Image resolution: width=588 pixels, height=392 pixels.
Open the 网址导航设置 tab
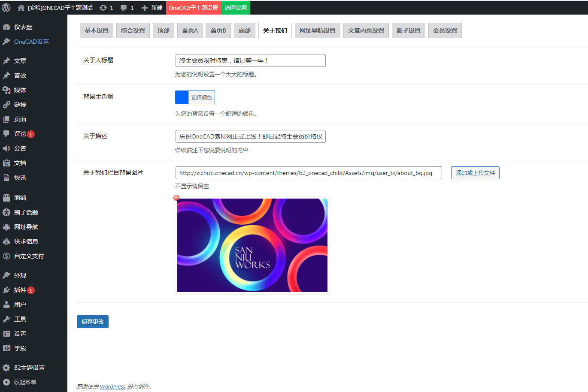click(318, 30)
